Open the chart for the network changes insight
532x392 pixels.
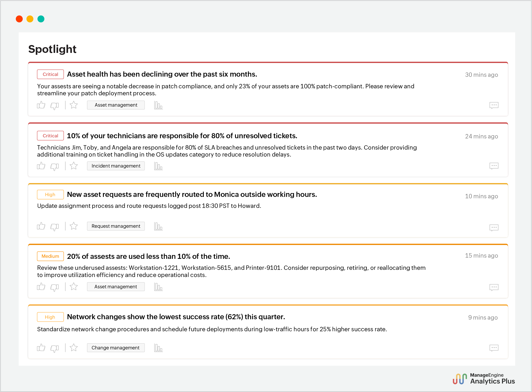pyautogui.click(x=158, y=348)
